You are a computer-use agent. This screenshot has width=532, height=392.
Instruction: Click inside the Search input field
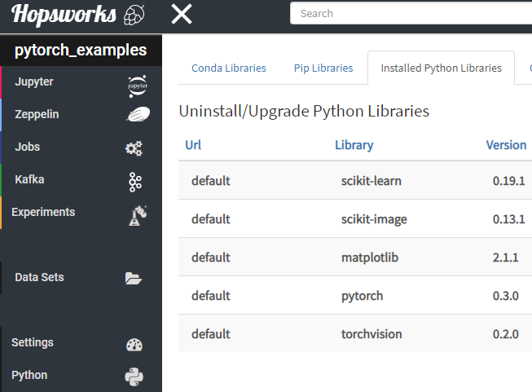(407, 13)
